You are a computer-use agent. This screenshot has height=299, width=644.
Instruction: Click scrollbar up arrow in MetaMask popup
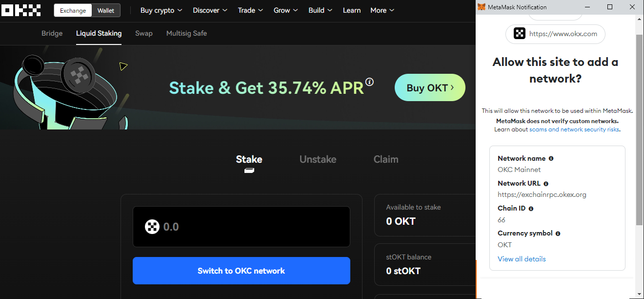640,19
